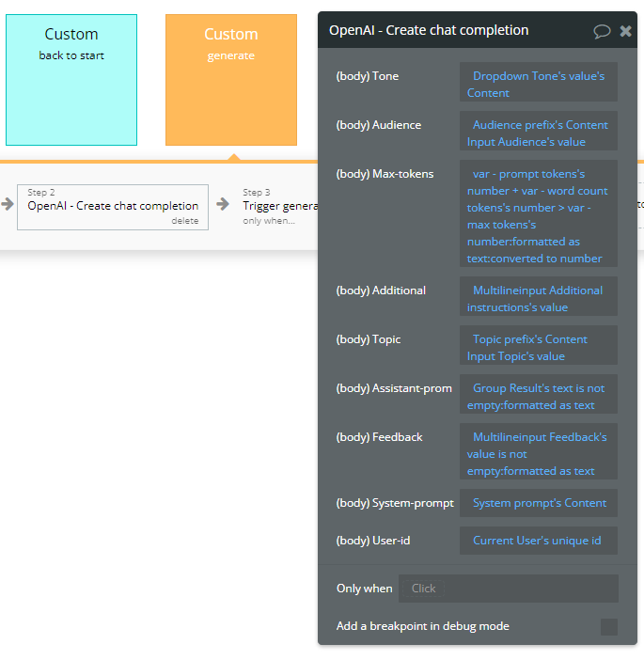Open Step 2 OpenAI Create chat completion
This screenshot has height=660, width=644.
tap(113, 207)
